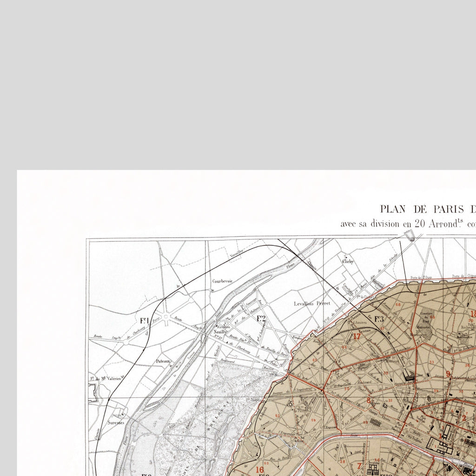The height and width of the screenshot is (476, 476).
Task: Click the 'Clichy' town label
Action: pyautogui.click(x=348, y=261)
